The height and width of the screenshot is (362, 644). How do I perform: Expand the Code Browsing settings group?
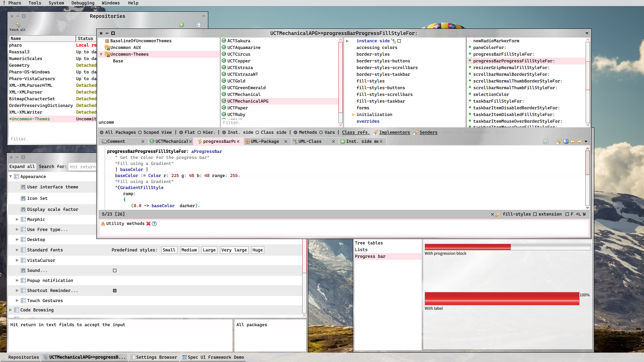(10, 310)
